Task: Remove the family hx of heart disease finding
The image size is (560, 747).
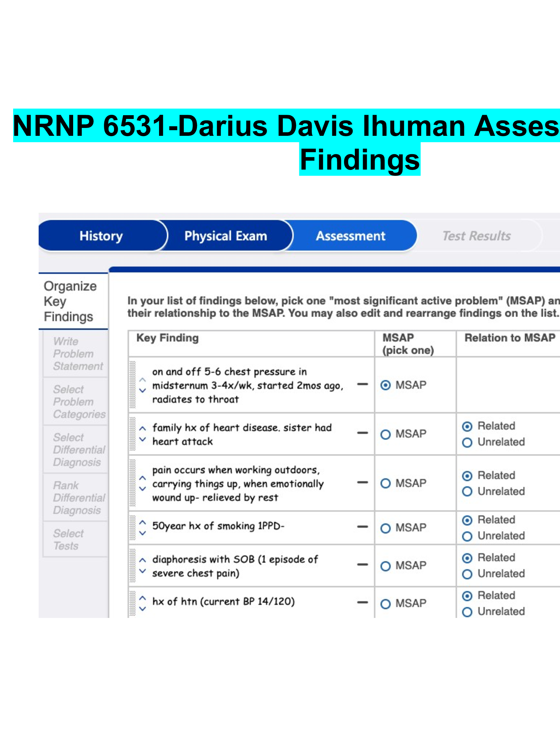Action: click(362, 433)
